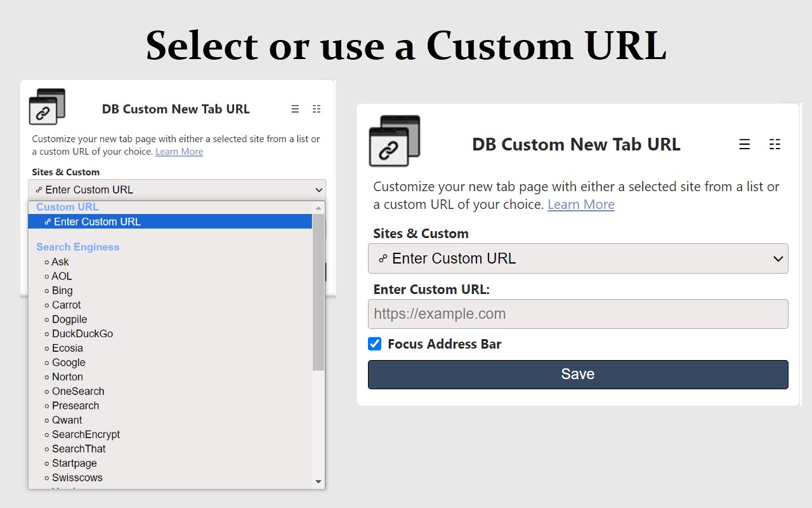Screen dimensions: 812x508
Task: Open hamburger menu icon in right popup
Action: pos(745,145)
